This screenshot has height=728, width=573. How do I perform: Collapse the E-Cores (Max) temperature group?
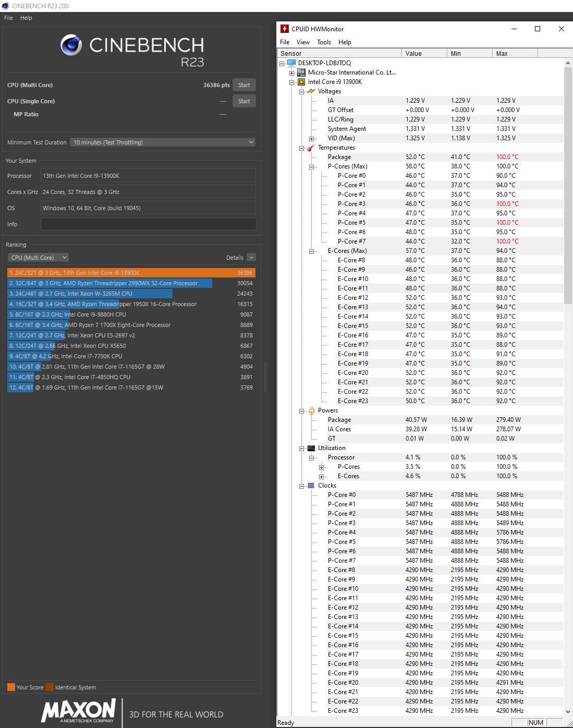point(312,251)
